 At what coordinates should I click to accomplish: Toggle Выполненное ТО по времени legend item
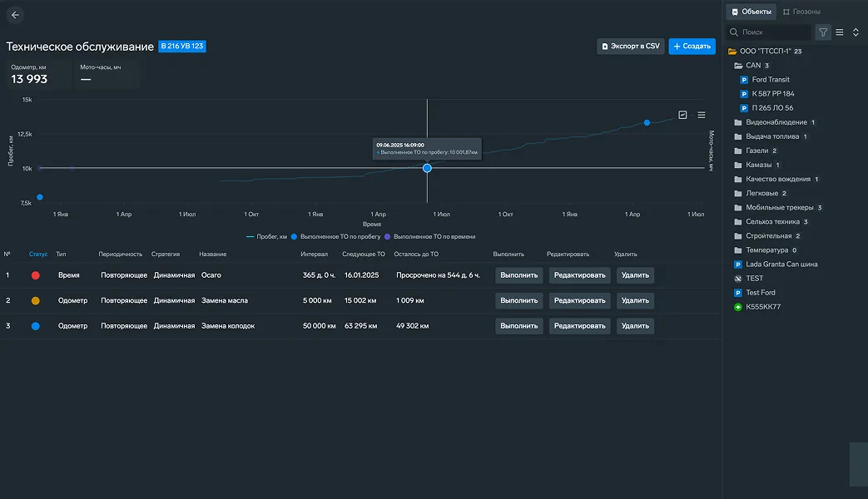[430, 237]
